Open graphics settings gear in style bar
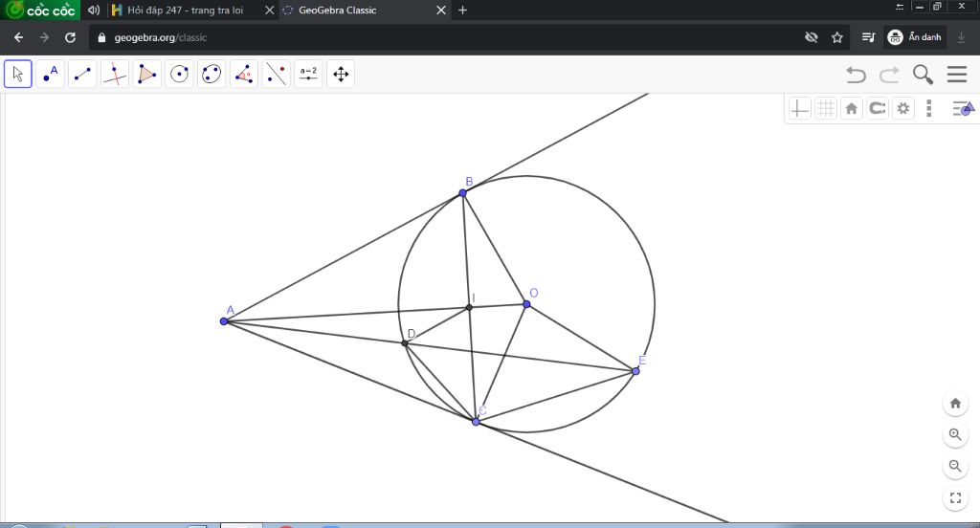This screenshot has height=528, width=980. 903,109
